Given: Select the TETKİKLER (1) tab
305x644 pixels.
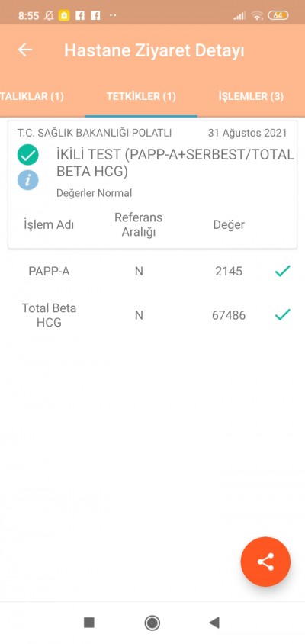Looking at the screenshot, I should pos(141,96).
